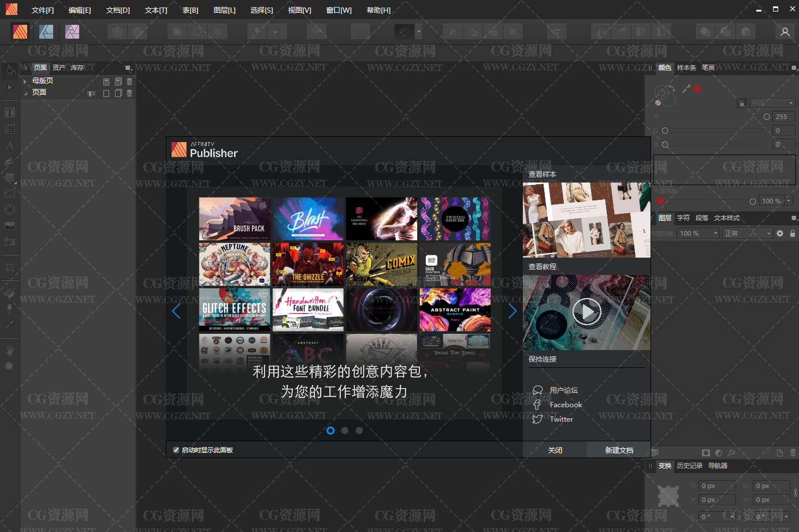Viewport: 799px width, 532px height.
Task: Click the Brush Pack content thumbnail
Action: pyautogui.click(x=235, y=219)
